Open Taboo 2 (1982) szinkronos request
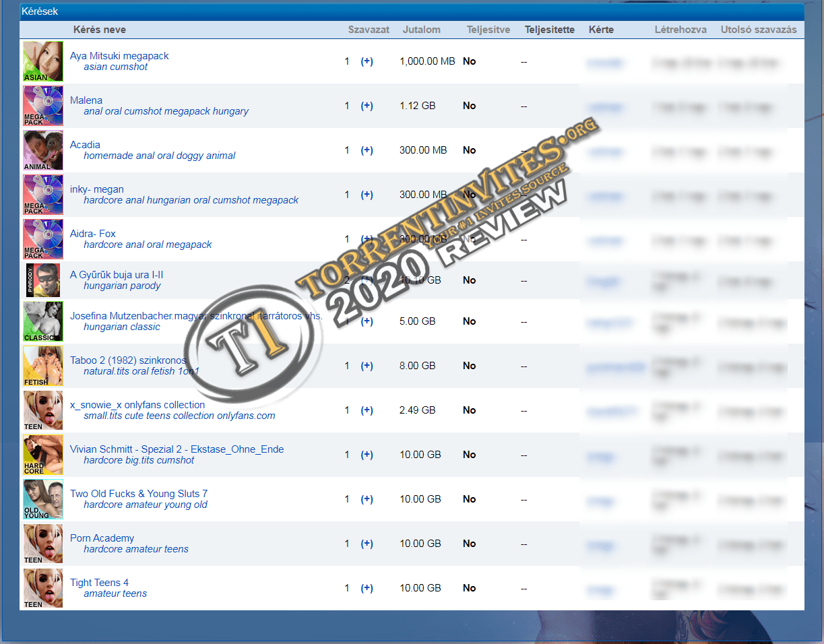 (x=128, y=360)
